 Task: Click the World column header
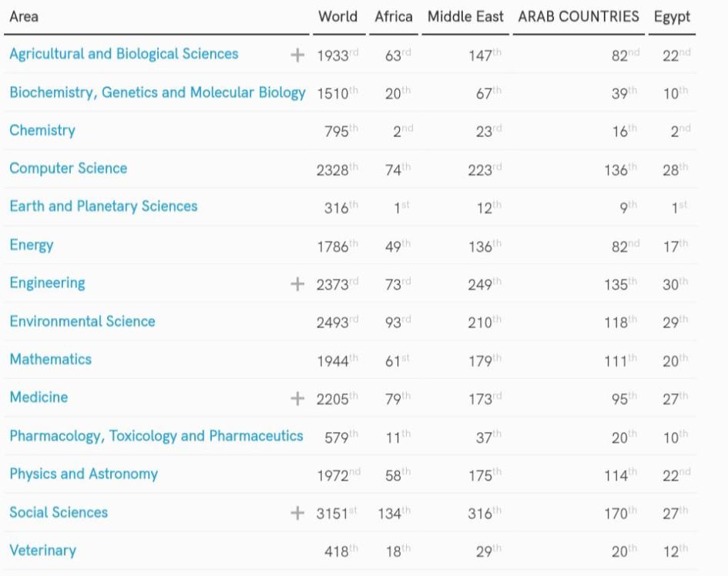[337, 17]
